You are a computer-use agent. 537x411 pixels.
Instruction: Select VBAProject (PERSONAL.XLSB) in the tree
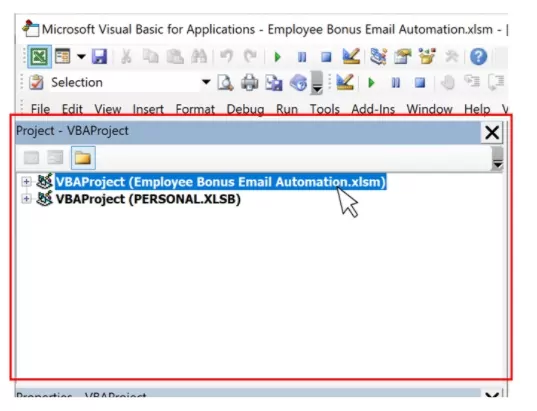click(148, 199)
